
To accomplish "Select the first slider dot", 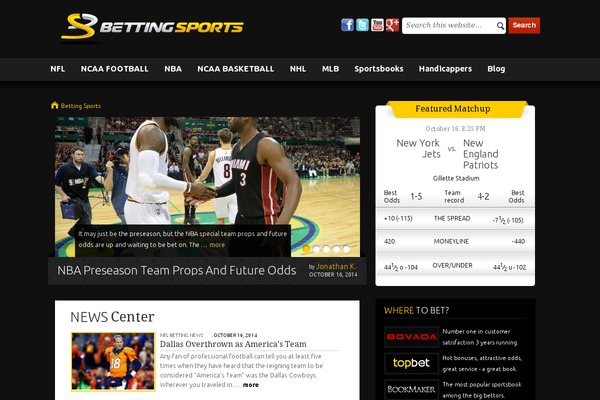I will pos(306,249).
